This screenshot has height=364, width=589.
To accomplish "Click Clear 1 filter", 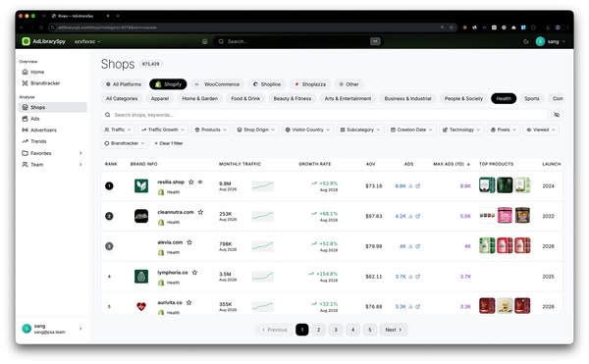I will click(x=169, y=143).
